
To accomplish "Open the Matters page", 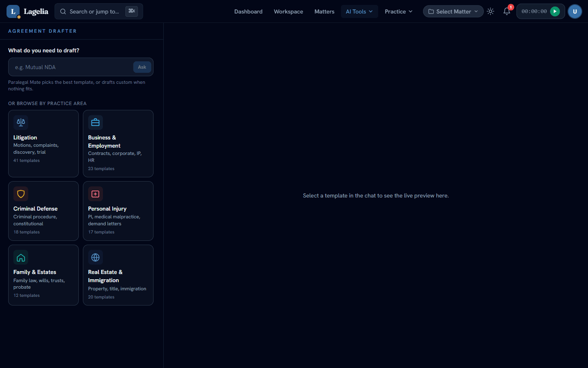I will tap(324, 11).
